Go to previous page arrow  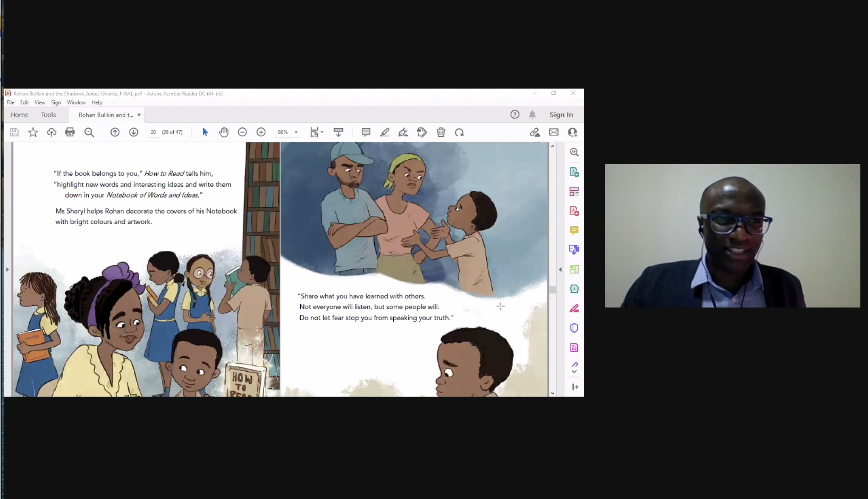115,132
